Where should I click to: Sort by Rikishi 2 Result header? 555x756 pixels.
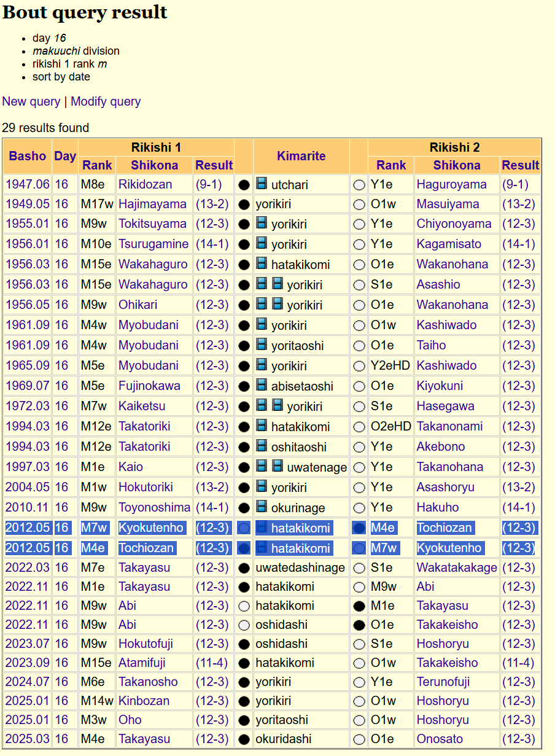tap(521, 165)
